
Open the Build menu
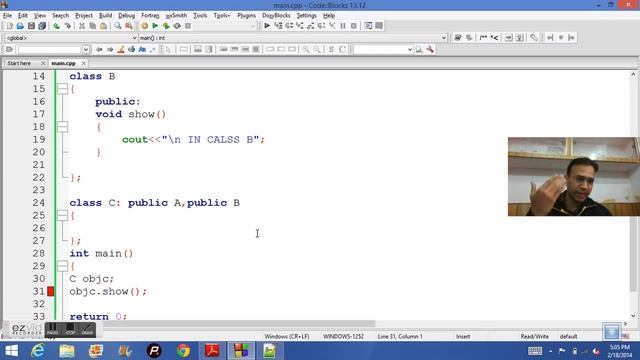(105, 16)
